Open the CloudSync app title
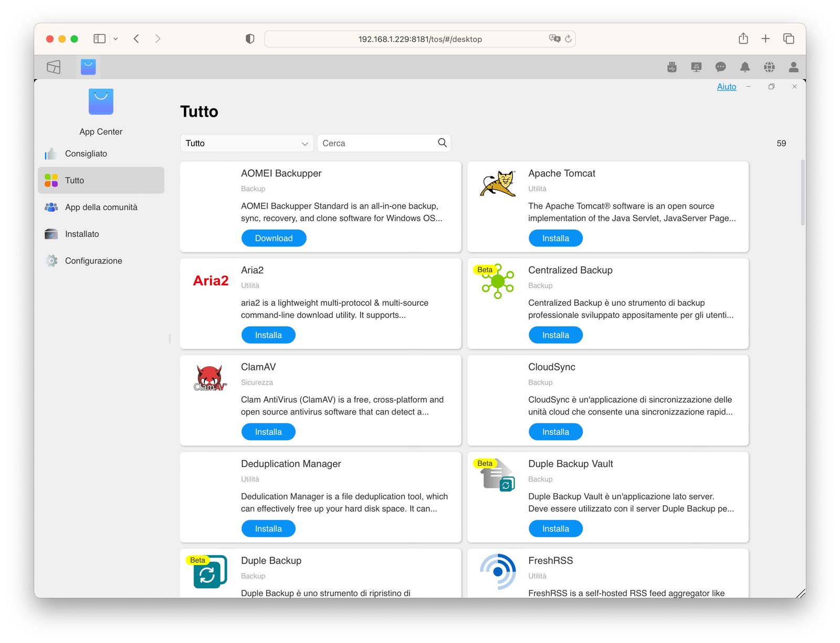This screenshot has height=643, width=840. [x=552, y=367]
